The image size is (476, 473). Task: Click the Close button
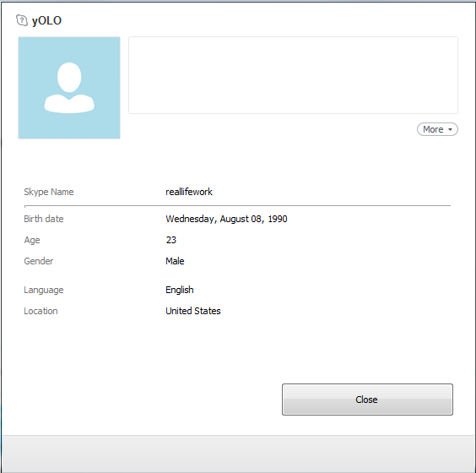click(367, 400)
